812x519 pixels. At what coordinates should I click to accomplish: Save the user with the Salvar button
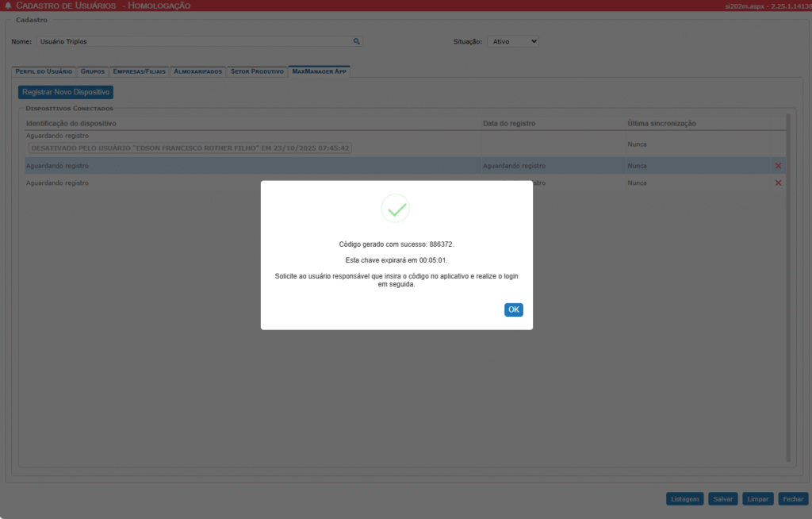pyautogui.click(x=723, y=499)
